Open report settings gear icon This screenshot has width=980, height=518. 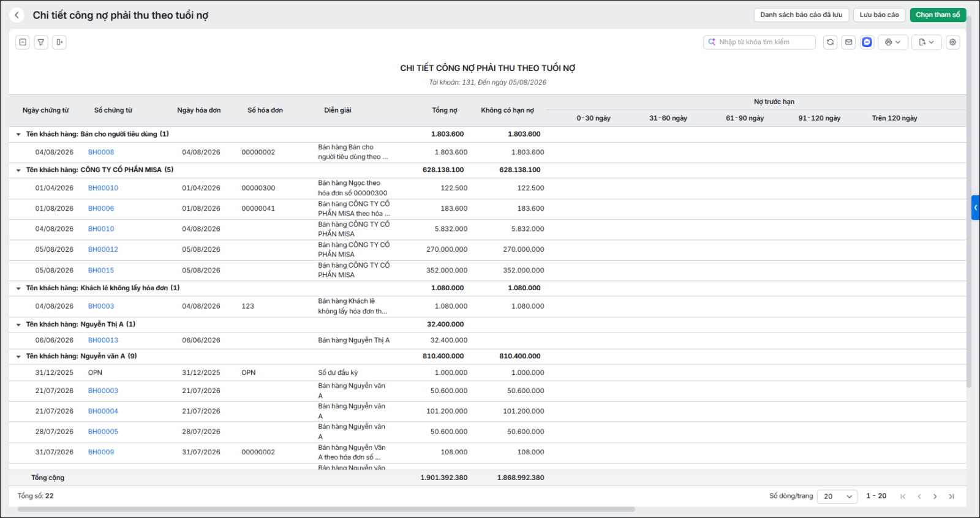pyautogui.click(x=952, y=42)
